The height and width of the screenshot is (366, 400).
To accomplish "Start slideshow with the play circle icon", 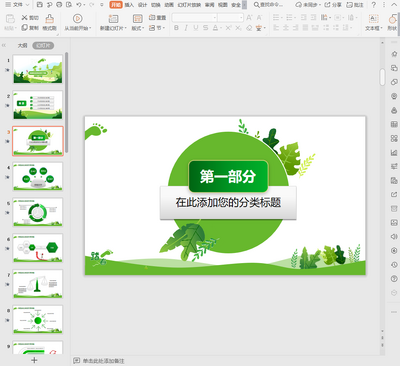I will pyautogui.click(x=77, y=18).
